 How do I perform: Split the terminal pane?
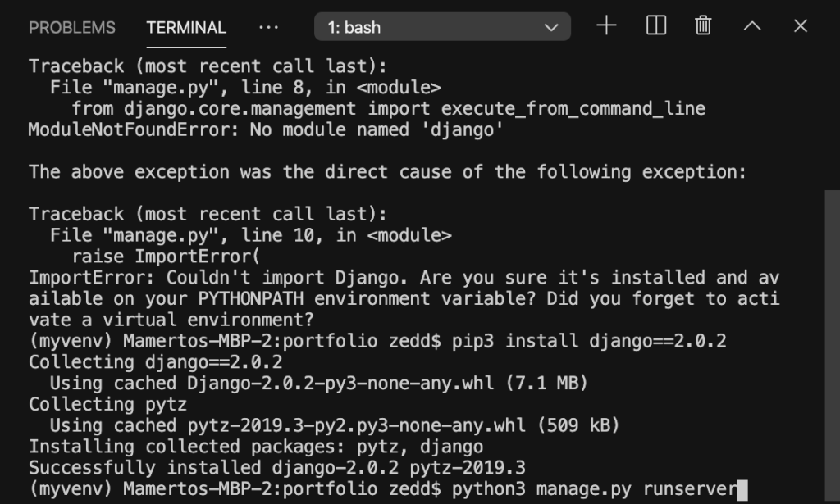point(656,25)
